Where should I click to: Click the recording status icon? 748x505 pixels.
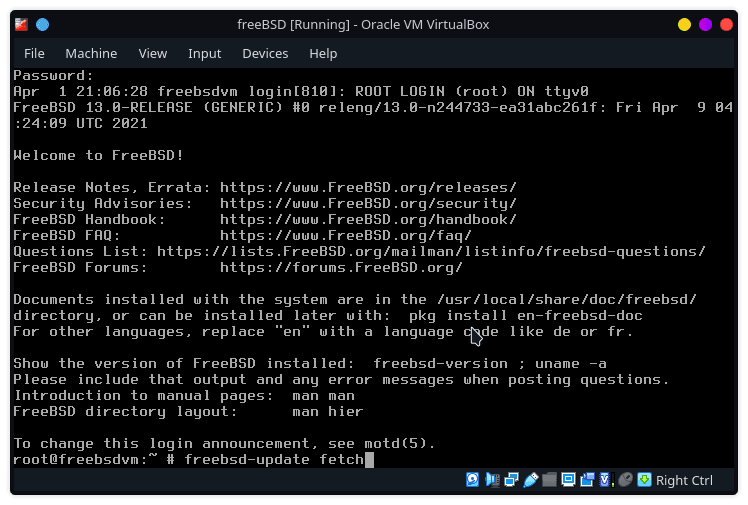pos(587,480)
